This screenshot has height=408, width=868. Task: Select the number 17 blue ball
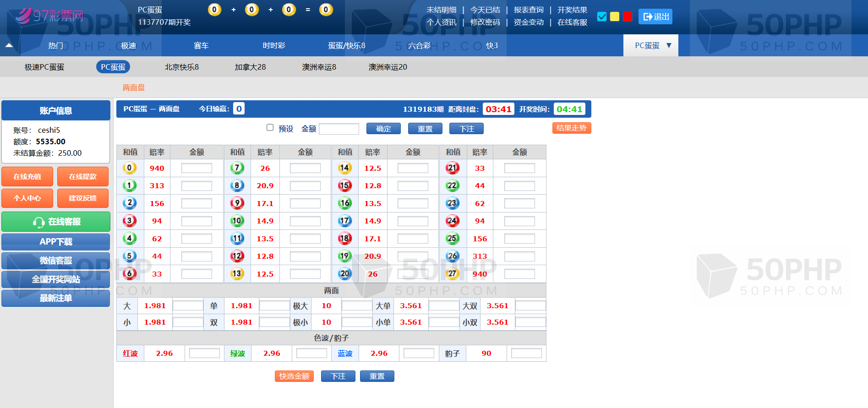pyautogui.click(x=344, y=221)
